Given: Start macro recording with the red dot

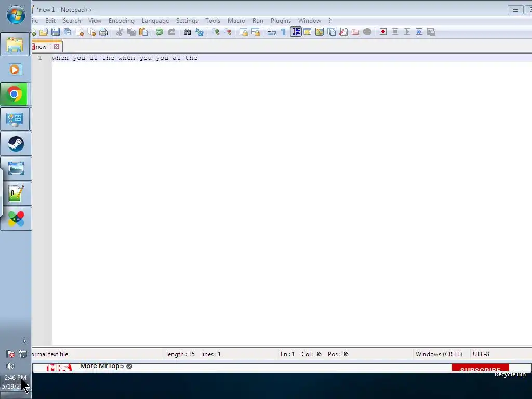Looking at the screenshot, I should pyautogui.click(x=383, y=32).
